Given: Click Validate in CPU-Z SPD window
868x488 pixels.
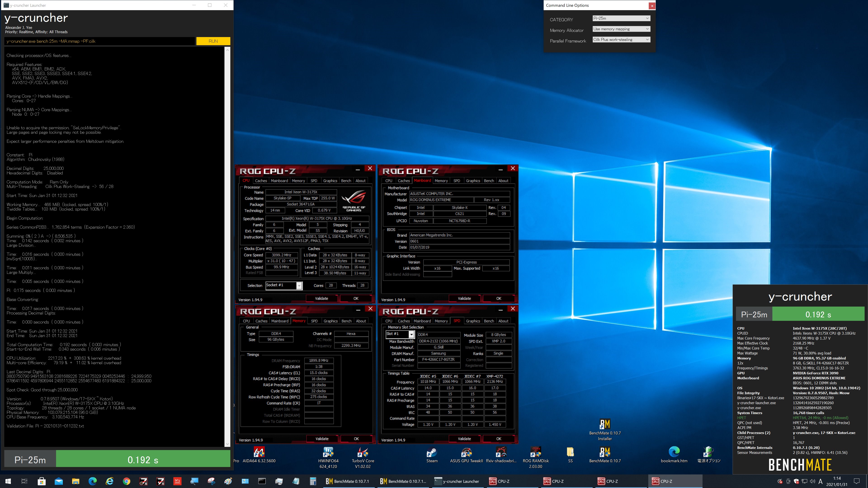Looking at the screenshot, I should pyautogui.click(x=464, y=439).
